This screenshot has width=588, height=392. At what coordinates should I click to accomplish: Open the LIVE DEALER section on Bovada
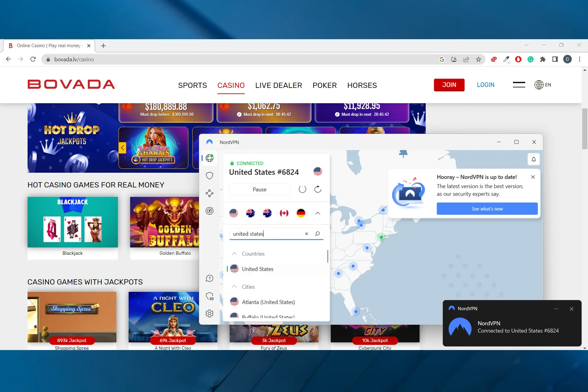click(279, 85)
